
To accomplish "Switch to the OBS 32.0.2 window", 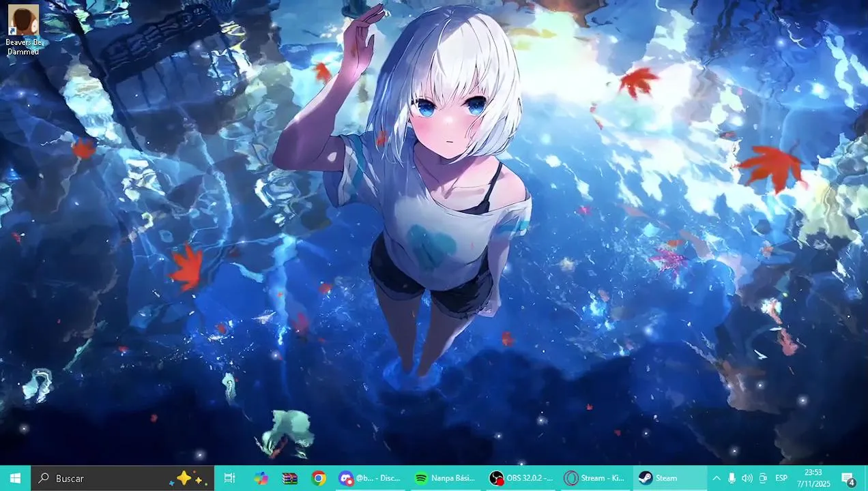I will coord(521,478).
